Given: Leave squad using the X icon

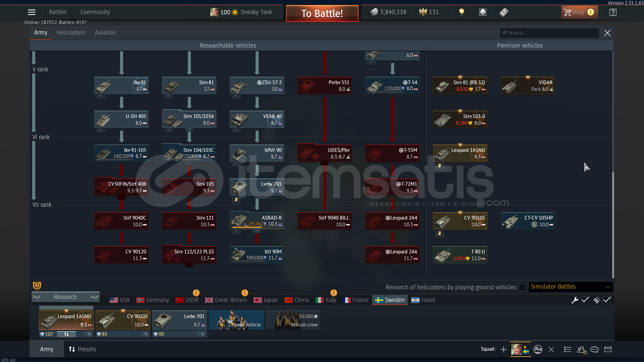Looking at the screenshot, I should click(x=551, y=350).
